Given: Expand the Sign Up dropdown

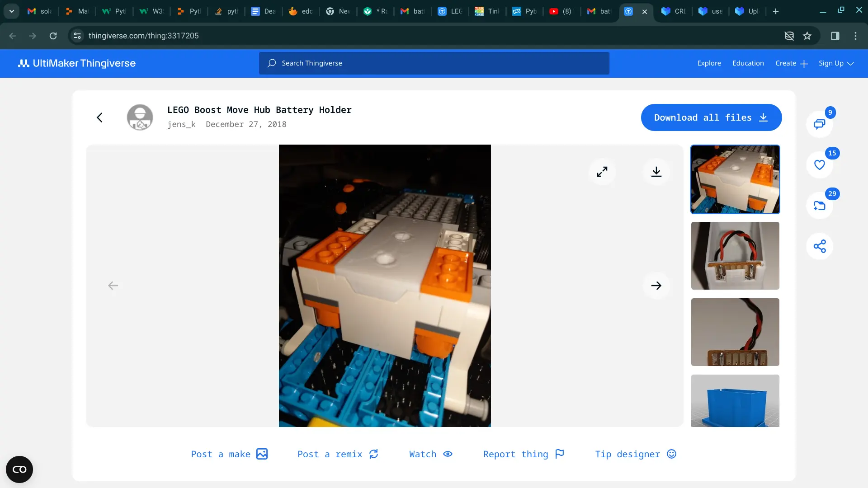Looking at the screenshot, I should tap(836, 63).
